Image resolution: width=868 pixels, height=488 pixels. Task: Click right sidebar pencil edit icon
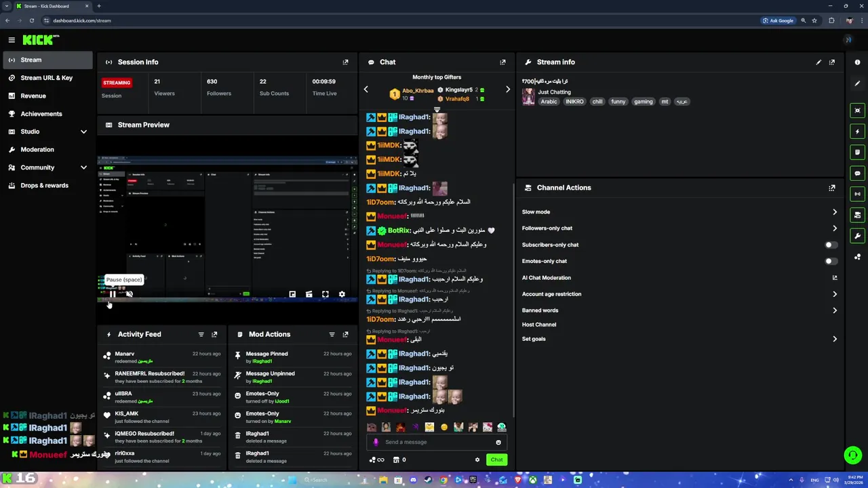[858, 83]
